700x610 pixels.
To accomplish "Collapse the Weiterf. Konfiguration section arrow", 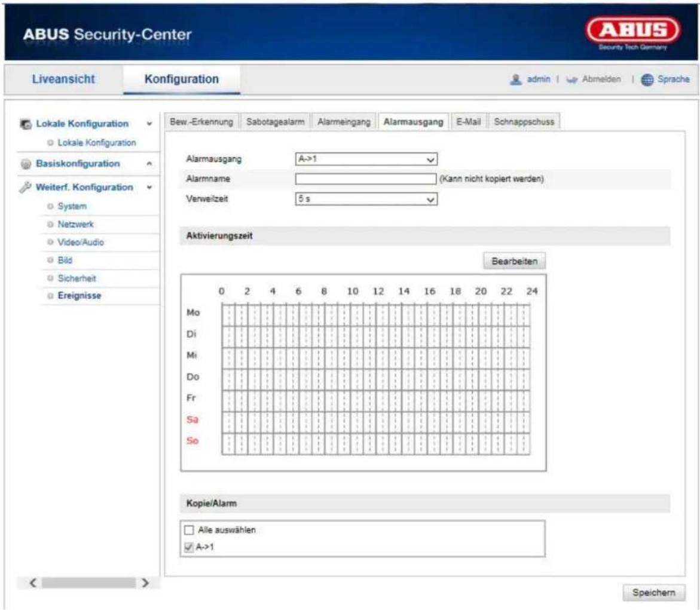I will click(149, 188).
